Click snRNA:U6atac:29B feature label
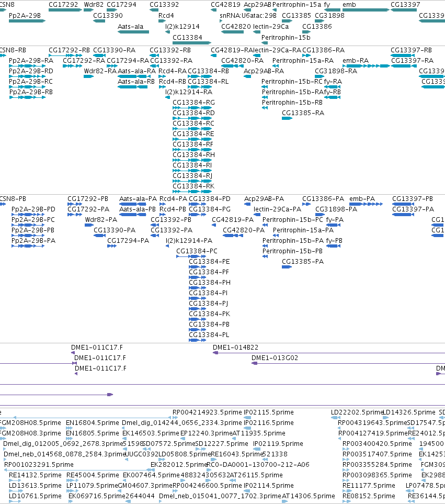The height and width of the screenshot is (504, 445). click(x=248, y=15)
